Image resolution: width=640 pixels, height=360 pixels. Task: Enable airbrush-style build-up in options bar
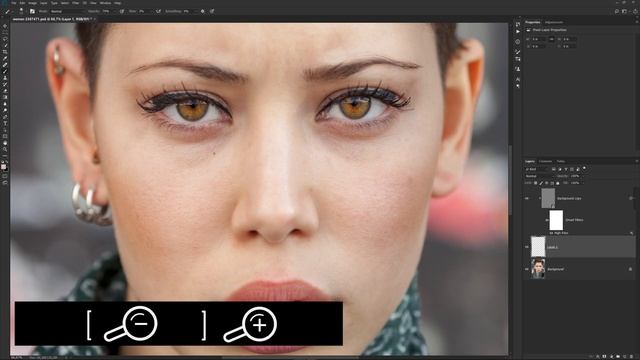coord(159,11)
